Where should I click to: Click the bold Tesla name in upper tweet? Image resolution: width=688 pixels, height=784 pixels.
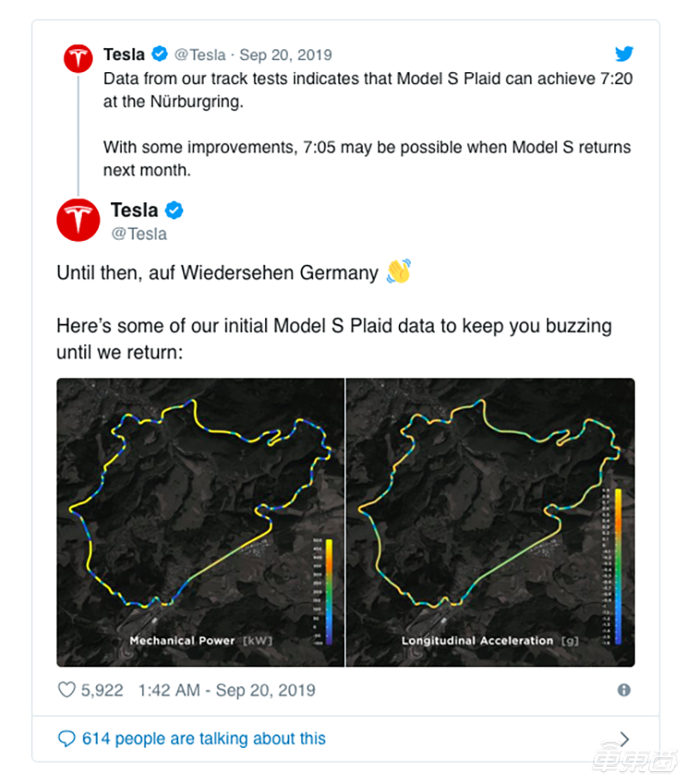[x=124, y=54]
